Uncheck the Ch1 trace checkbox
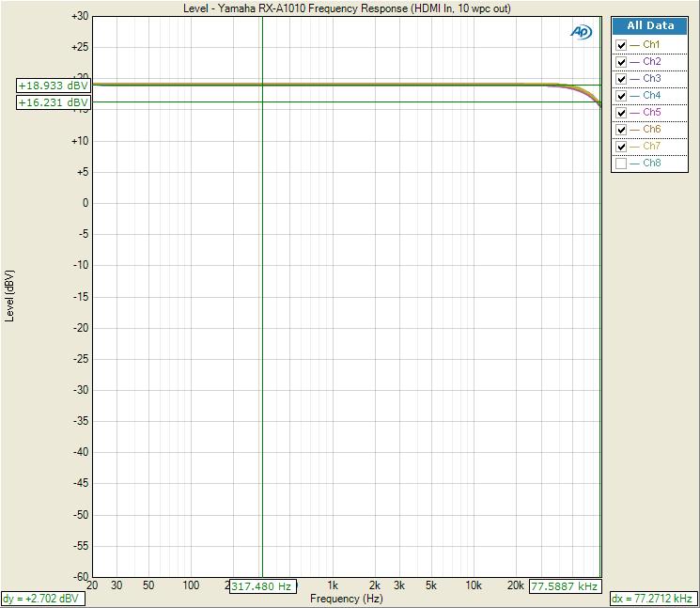Screen dimensions: 700x608 click(x=621, y=45)
